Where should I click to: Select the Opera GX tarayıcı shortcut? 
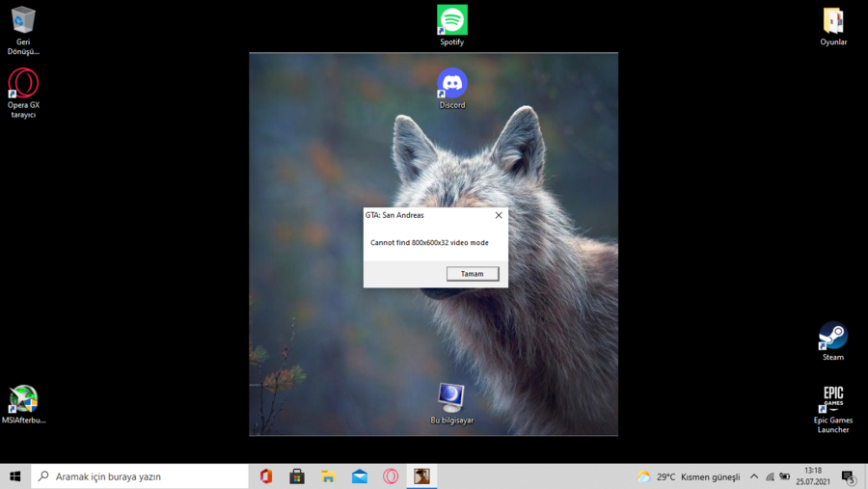tap(23, 93)
